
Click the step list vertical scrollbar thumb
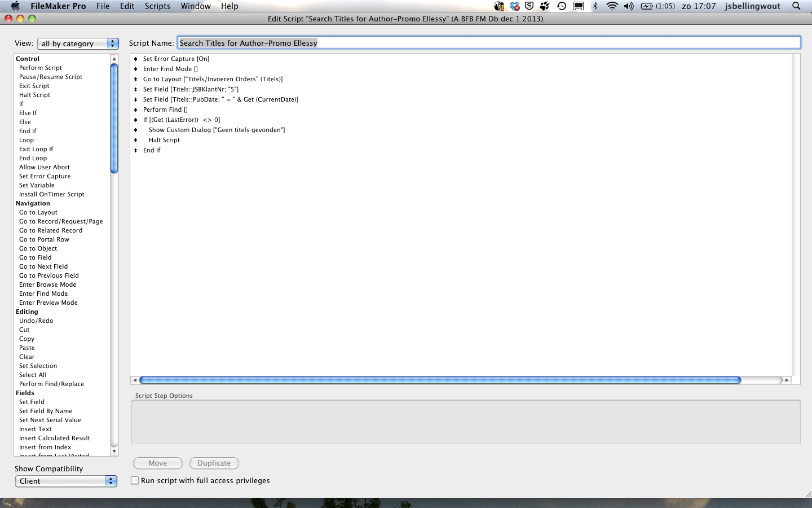(x=114, y=119)
